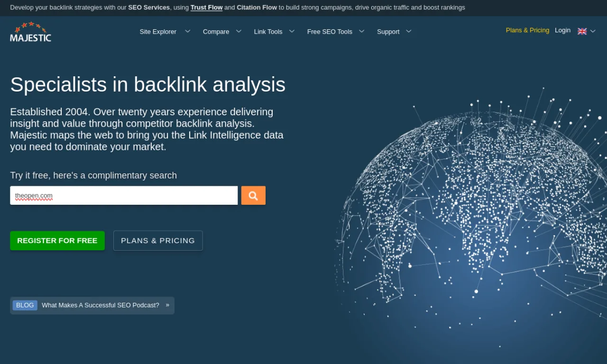Expand the Site Explorer chevron

[x=187, y=31]
